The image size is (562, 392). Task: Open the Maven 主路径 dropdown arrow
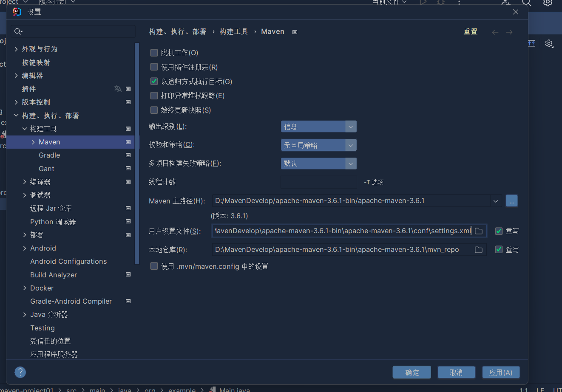click(496, 201)
